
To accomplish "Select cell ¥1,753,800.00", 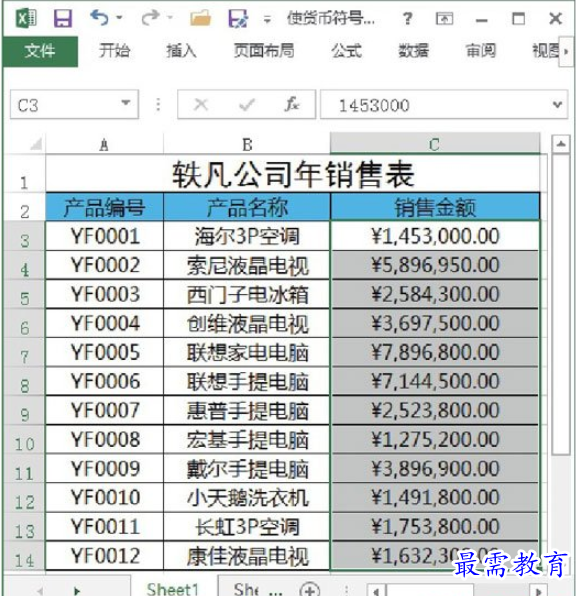I will pos(435,527).
